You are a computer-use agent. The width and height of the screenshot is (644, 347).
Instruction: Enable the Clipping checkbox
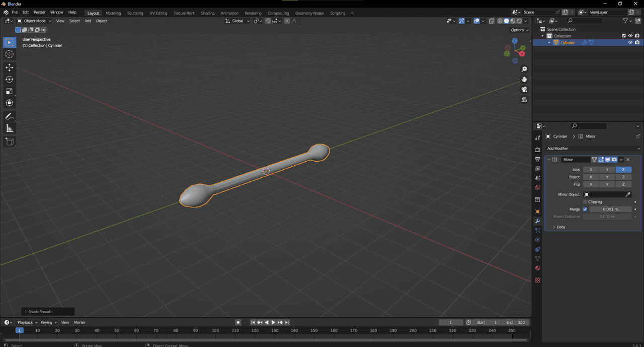[585, 202]
